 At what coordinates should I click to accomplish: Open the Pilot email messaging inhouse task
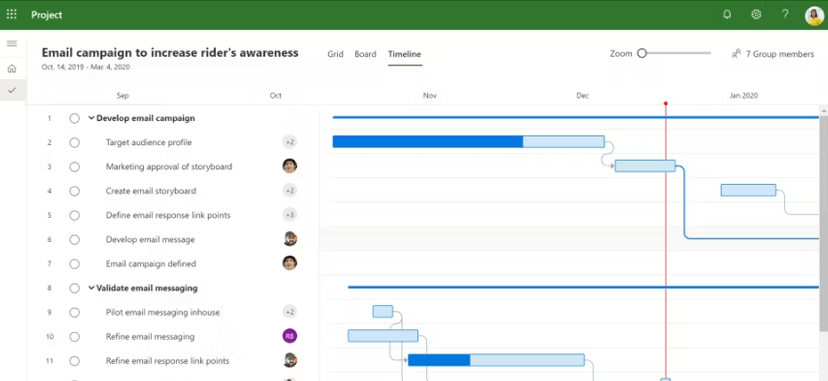pyautogui.click(x=163, y=312)
